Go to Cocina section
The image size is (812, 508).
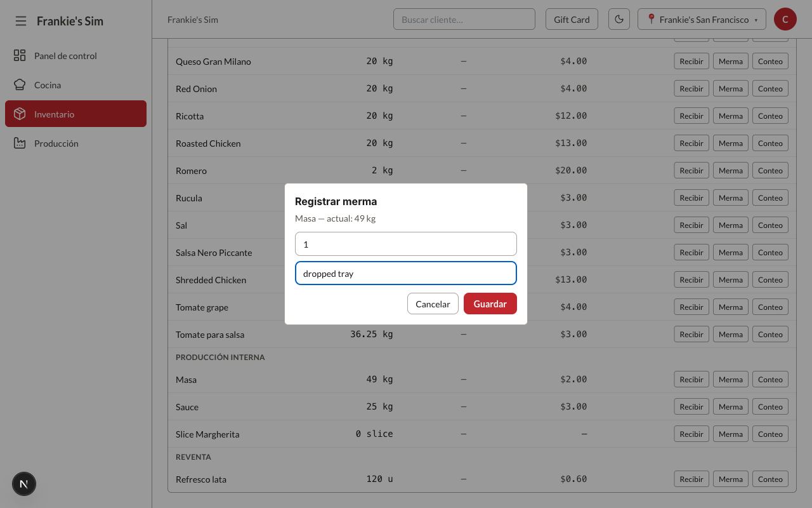pos(75,85)
